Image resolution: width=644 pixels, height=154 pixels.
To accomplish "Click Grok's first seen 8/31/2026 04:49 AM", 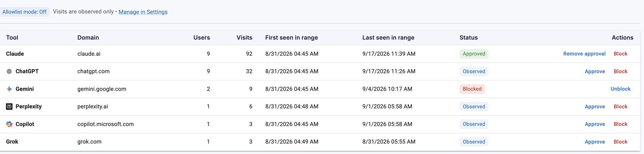I will click(x=292, y=142).
